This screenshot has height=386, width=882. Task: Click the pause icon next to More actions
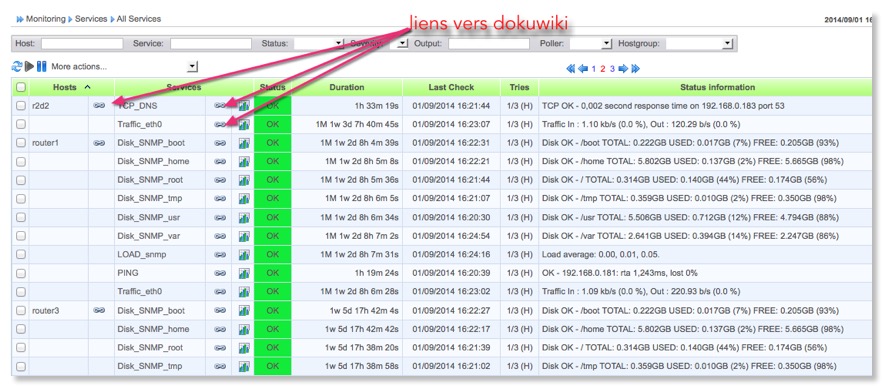click(41, 66)
